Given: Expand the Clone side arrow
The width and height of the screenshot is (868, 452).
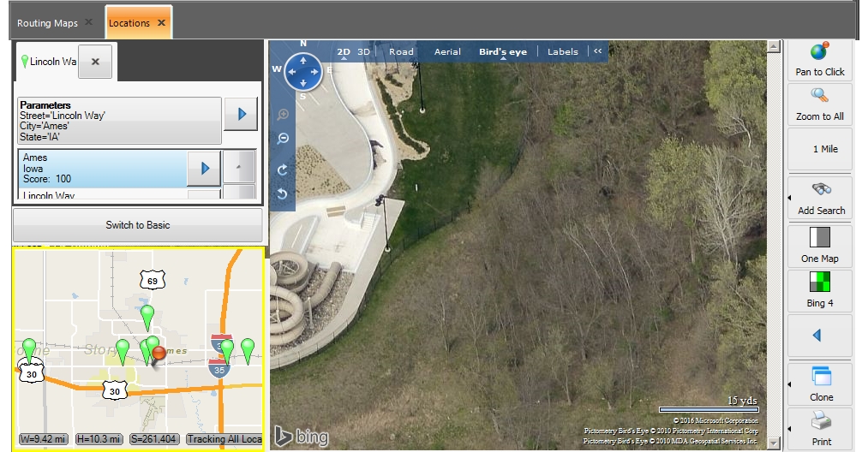Looking at the screenshot, I should 789,384.
